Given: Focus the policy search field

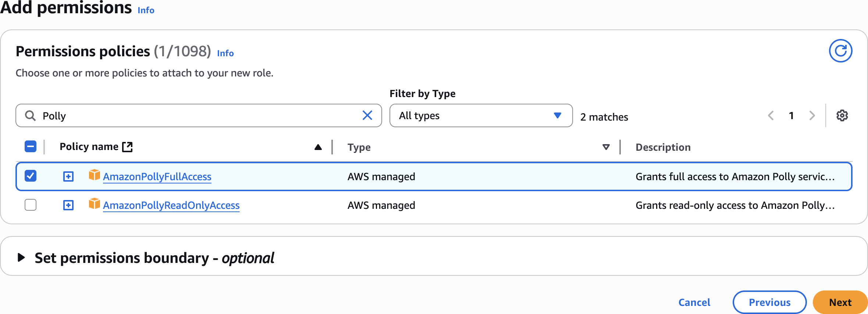Looking at the screenshot, I should point(199,115).
